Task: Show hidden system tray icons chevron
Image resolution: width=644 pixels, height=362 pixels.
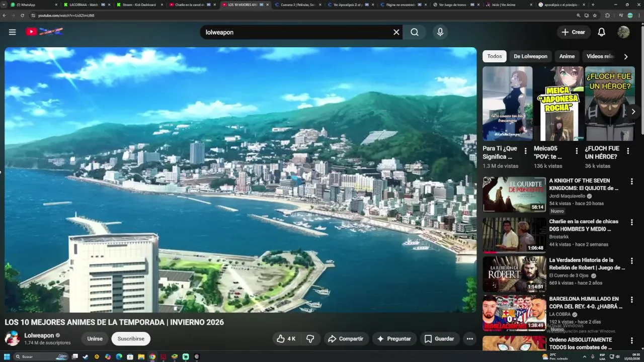Action: coord(585,357)
